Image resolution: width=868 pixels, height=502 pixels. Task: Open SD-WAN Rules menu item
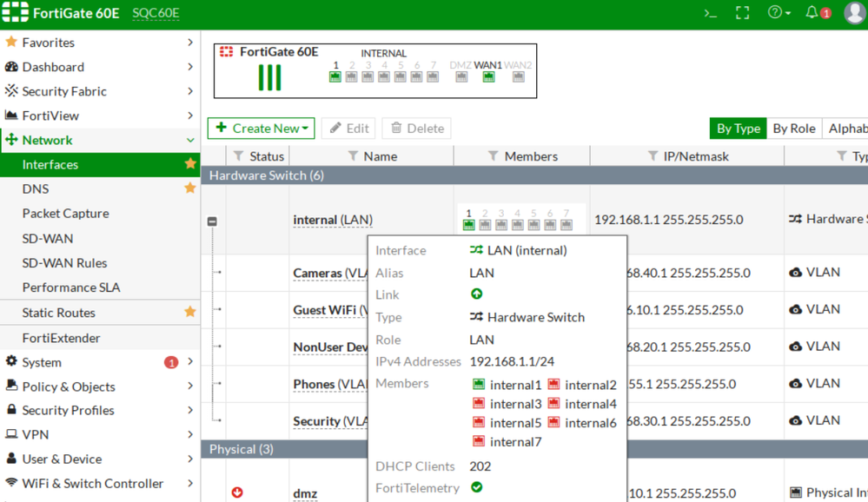[x=64, y=262]
